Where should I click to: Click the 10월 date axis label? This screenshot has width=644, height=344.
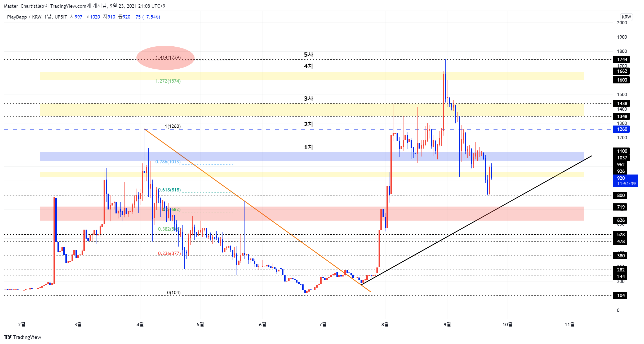coord(507,324)
